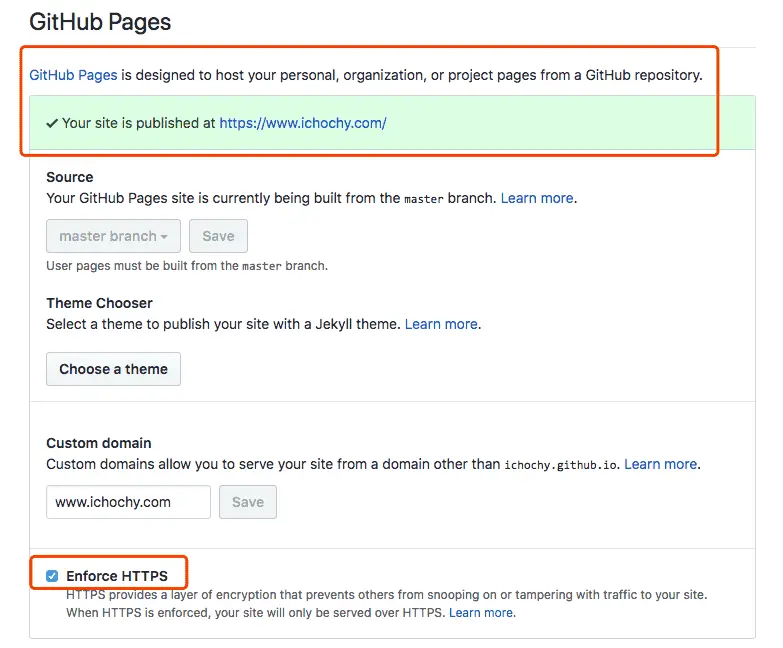The height and width of the screenshot is (648, 783).
Task: Click the green published checkmark icon
Action: tap(51, 123)
